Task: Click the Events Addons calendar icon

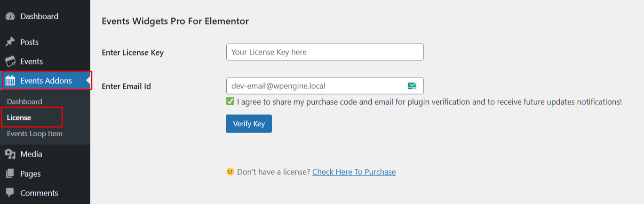Action: [x=10, y=81]
